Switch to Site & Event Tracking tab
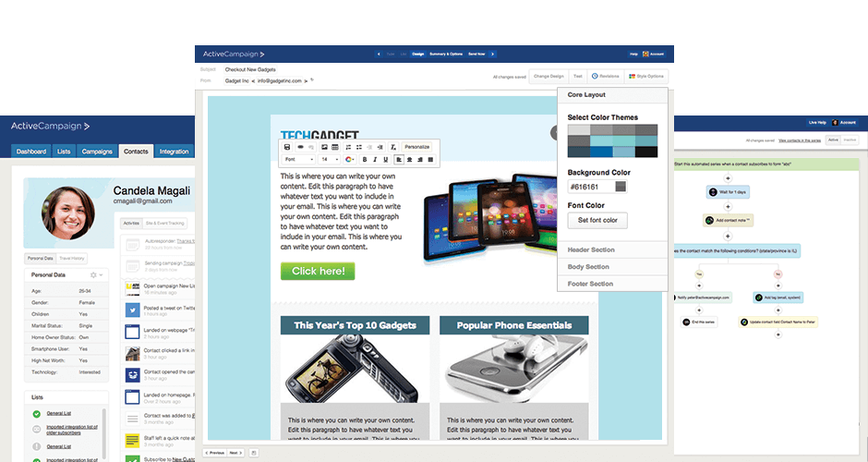The height and width of the screenshot is (462, 868). point(165,224)
